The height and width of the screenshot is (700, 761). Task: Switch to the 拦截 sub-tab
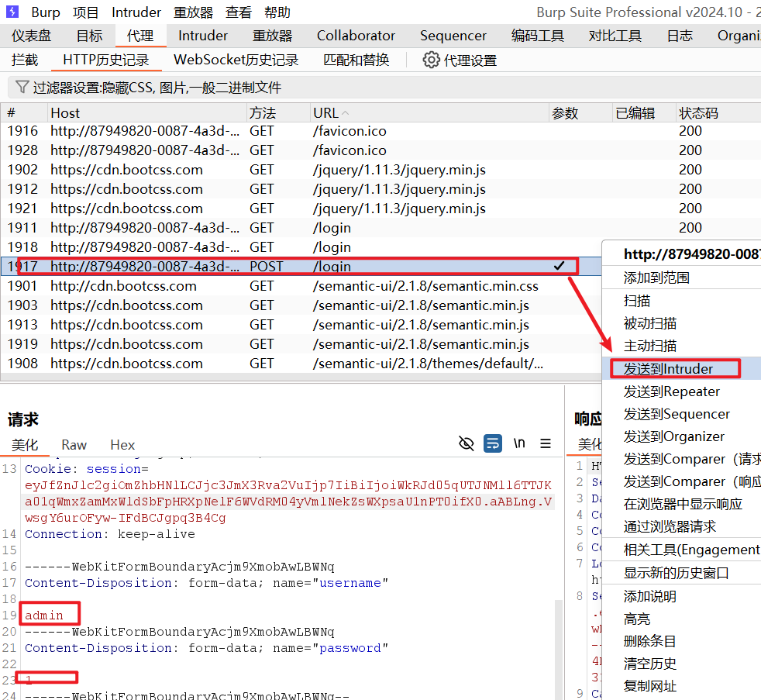25,60
